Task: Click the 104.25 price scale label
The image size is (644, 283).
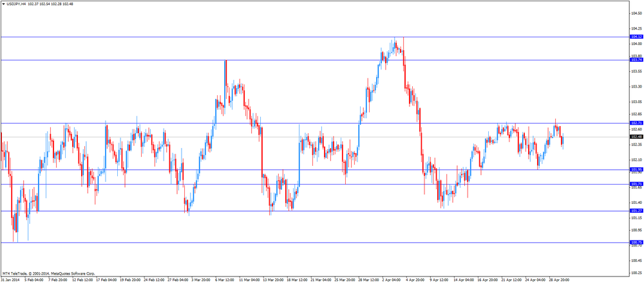Action: (x=637, y=29)
